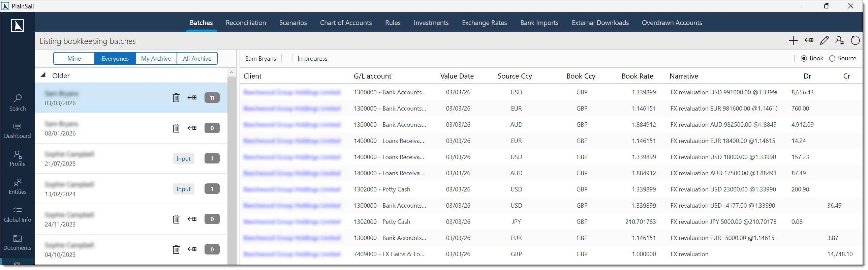This screenshot has height=270, width=868.
Task: Open Documents from the sidebar
Action: coord(18,243)
